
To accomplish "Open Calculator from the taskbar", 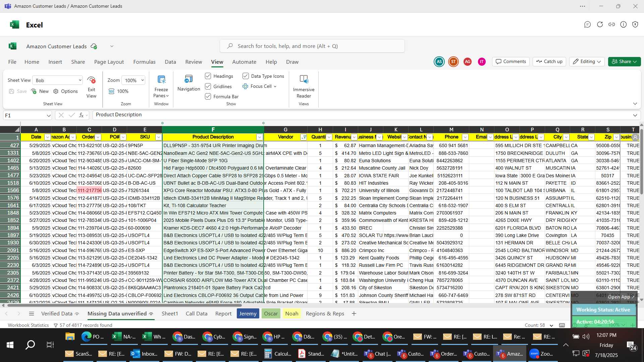I will point(278,354).
